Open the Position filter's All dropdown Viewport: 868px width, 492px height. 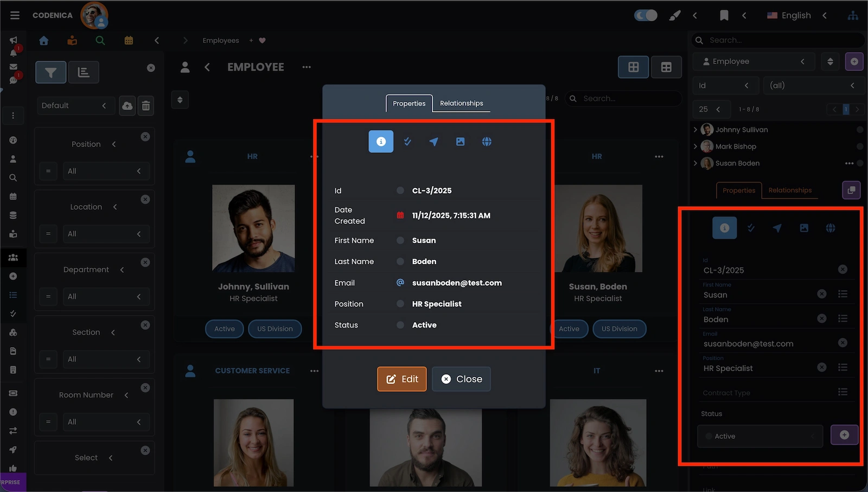(106, 171)
